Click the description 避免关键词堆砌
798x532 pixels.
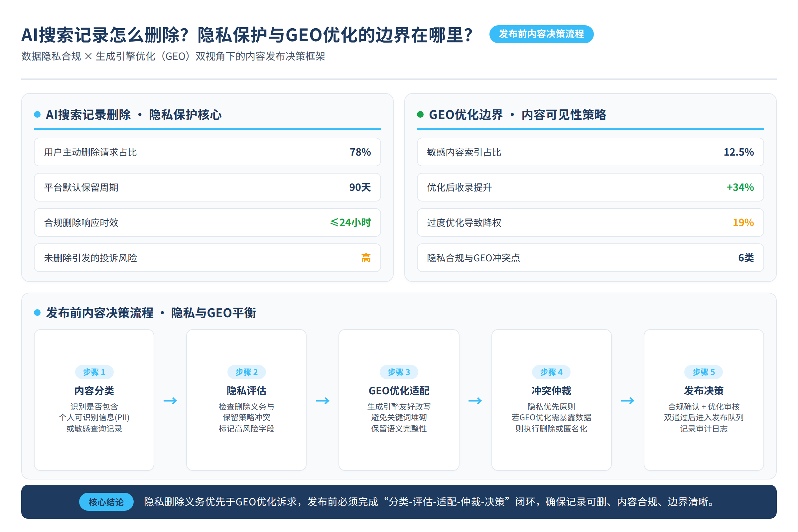[399, 417]
